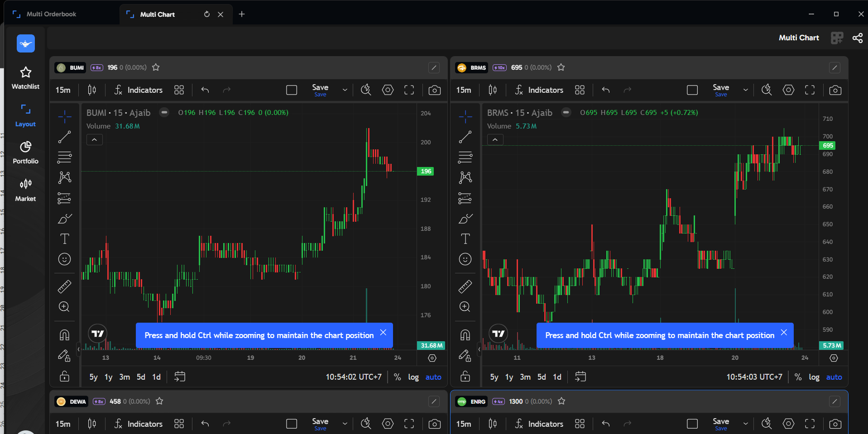The width and height of the screenshot is (868, 434).
Task: Dismiss the Ctrl zoom tip on BUMI chart
Action: click(383, 333)
